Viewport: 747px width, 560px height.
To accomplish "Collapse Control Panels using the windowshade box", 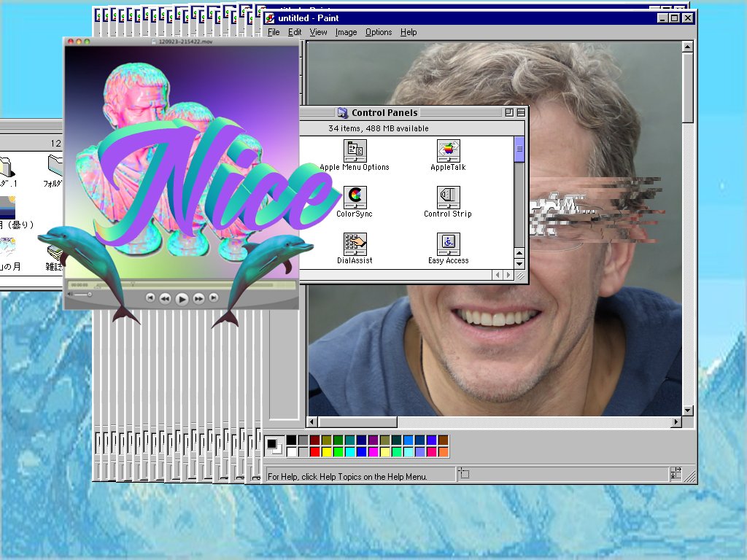I will pyautogui.click(x=522, y=112).
